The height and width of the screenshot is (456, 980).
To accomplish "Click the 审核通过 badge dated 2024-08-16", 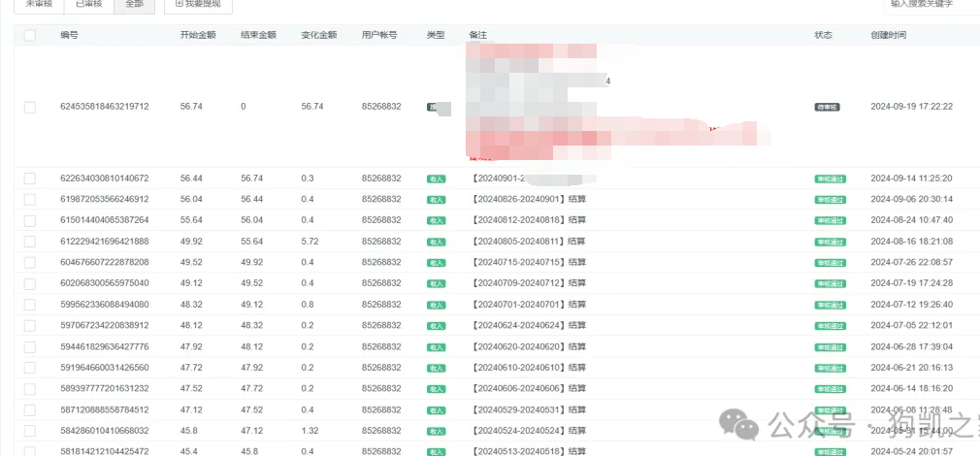I will pos(830,242).
